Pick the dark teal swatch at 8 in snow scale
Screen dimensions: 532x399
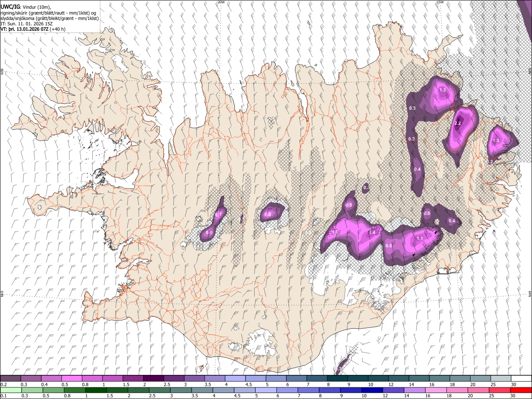(337, 378)
